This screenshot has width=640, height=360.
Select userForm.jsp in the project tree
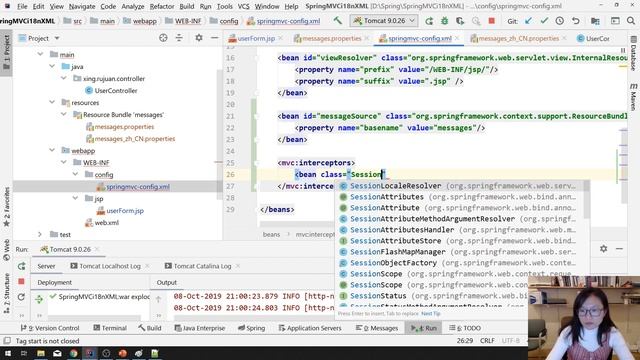point(125,211)
